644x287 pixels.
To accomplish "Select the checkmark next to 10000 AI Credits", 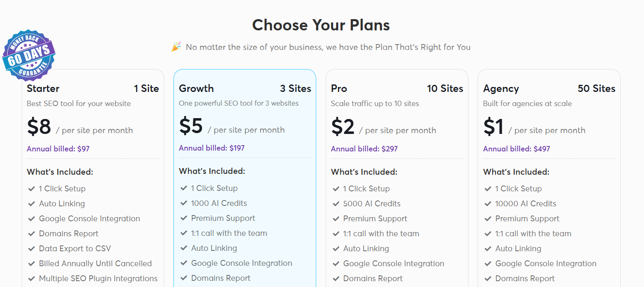I will coord(488,203).
